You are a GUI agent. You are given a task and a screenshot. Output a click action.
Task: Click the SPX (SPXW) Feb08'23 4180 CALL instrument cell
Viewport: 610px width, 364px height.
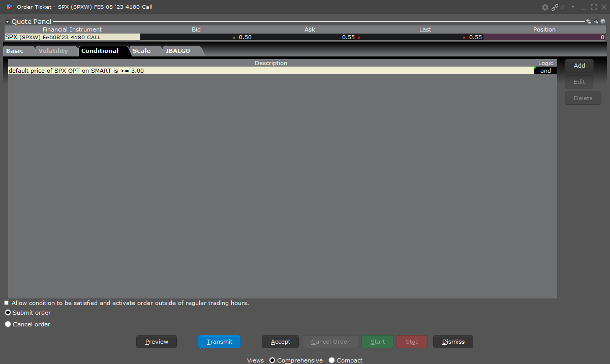72,37
